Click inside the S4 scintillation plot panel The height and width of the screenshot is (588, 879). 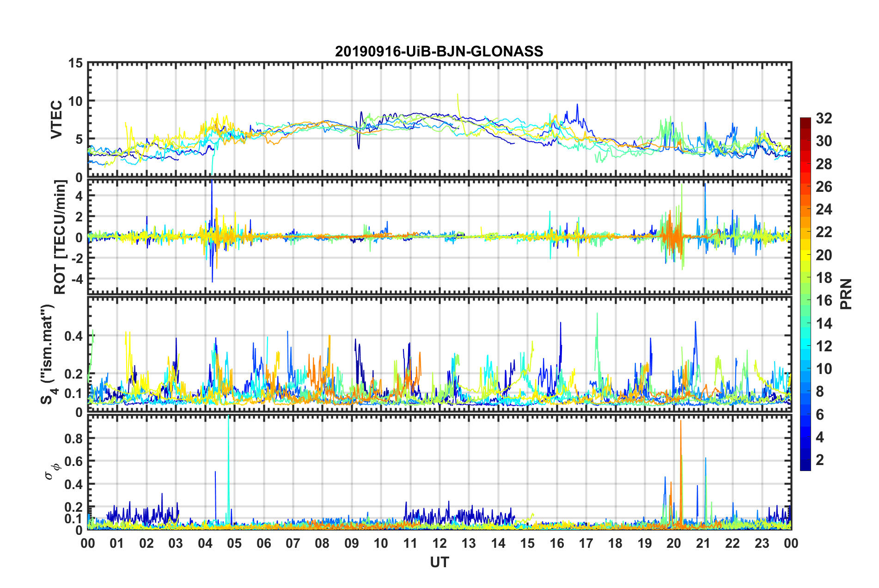pos(439,355)
